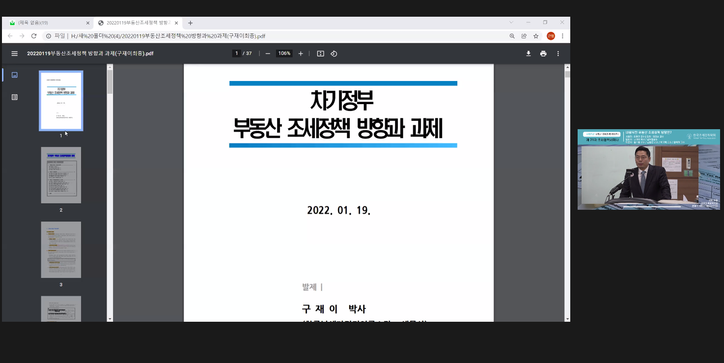Click the share page icon

[524, 36]
